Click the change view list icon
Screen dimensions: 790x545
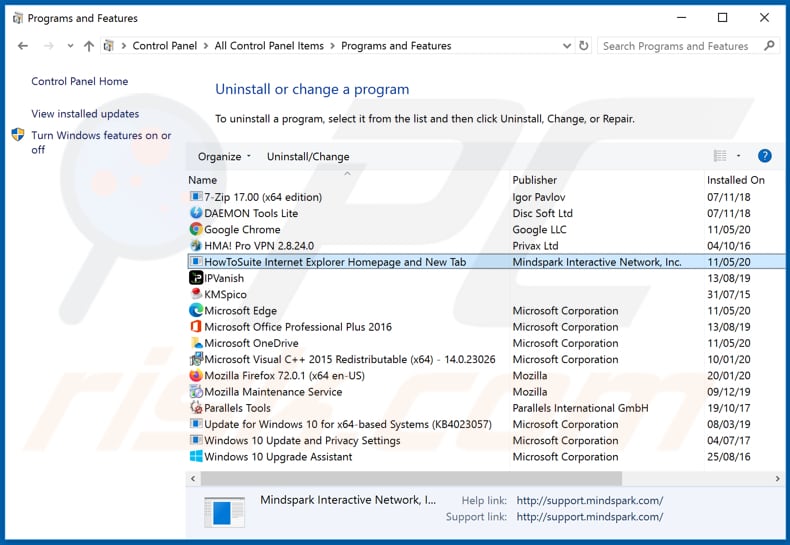[720, 156]
